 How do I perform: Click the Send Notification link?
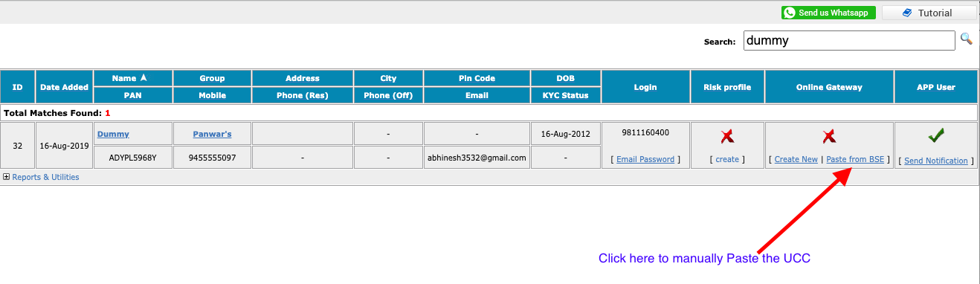pos(936,161)
